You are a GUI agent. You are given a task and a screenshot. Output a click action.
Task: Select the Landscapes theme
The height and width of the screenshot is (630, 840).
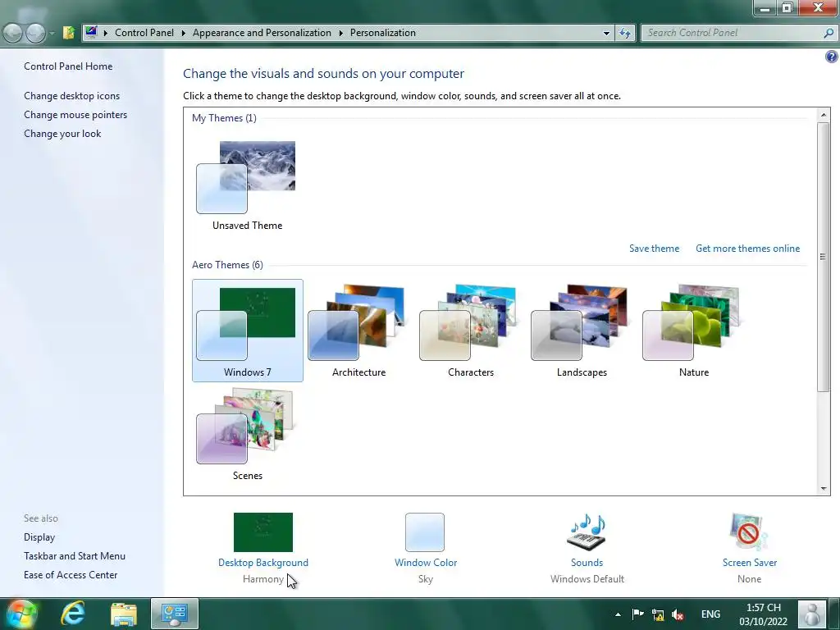pyautogui.click(x=582, y=331)
